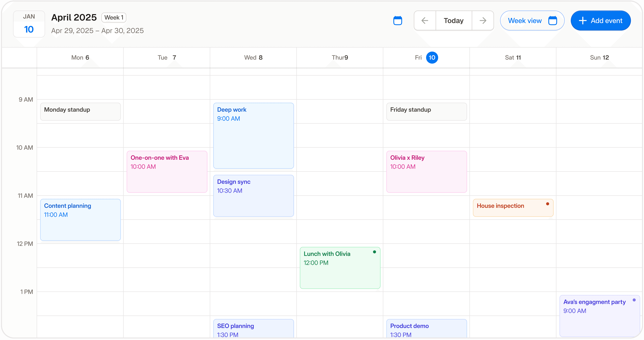This screenshot has height=340, width=644.
Task: Toggle the red reminder dot on House inspection
Action: 547,204
